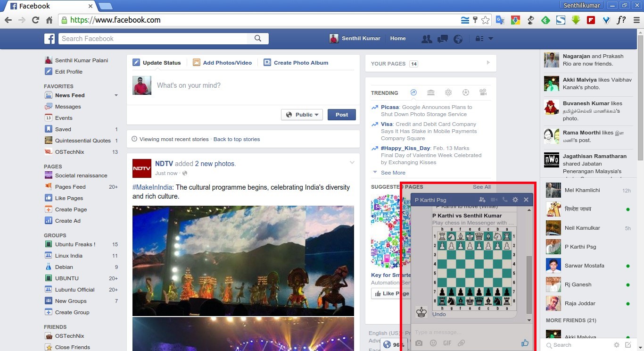Open the Create Group sidebar item
644x351 pixels.
click(72, 312)
